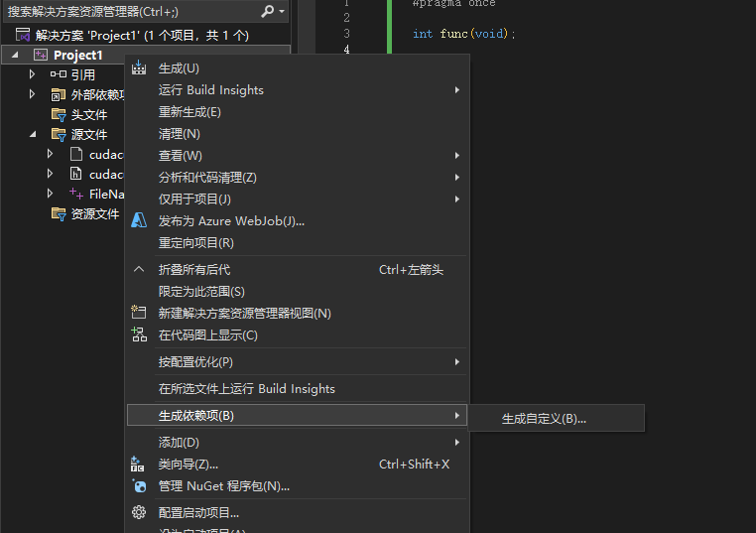Focus the Solution Explorer search field

click(146, 11)
